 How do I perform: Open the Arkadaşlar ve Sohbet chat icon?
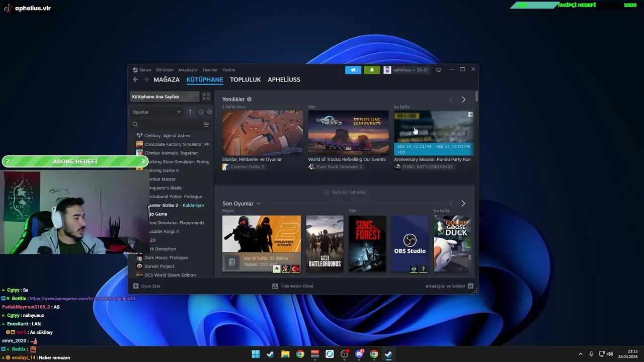[x=470, y=286]
